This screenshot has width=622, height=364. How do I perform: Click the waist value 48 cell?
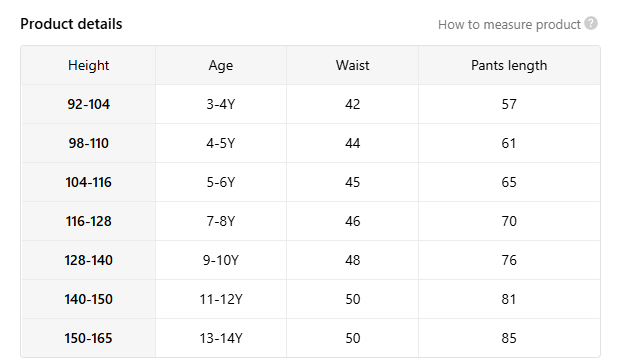[x=352, y=260]
